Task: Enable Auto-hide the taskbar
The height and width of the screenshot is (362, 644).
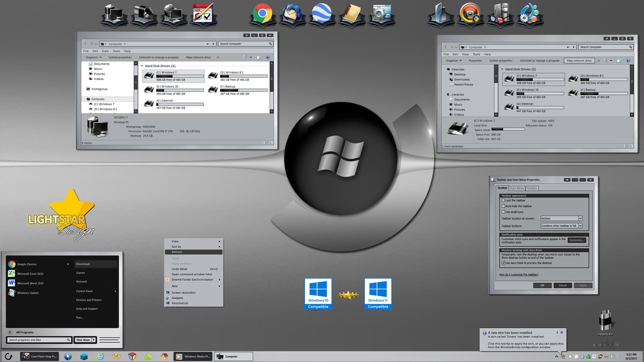Action: (503, 206)
